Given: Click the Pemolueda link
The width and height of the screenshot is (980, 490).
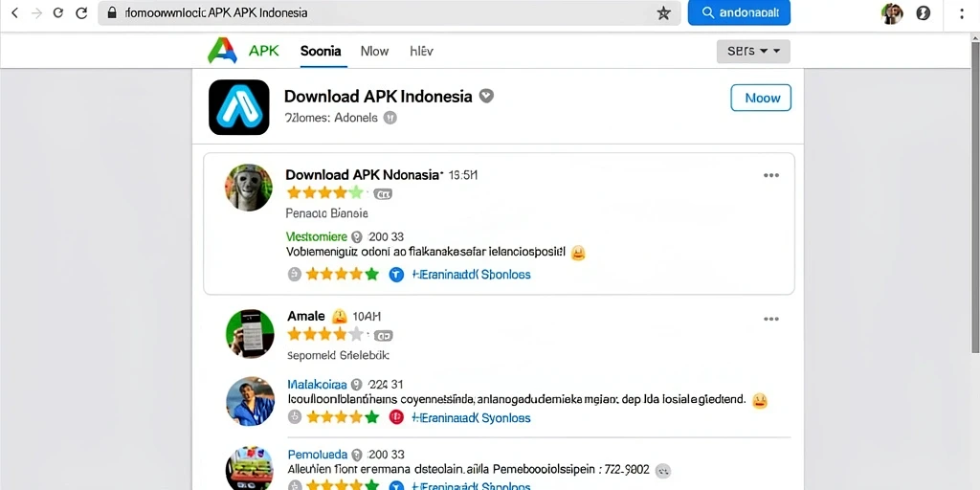Looking at the screenshot, I should (x=317, y=455).
